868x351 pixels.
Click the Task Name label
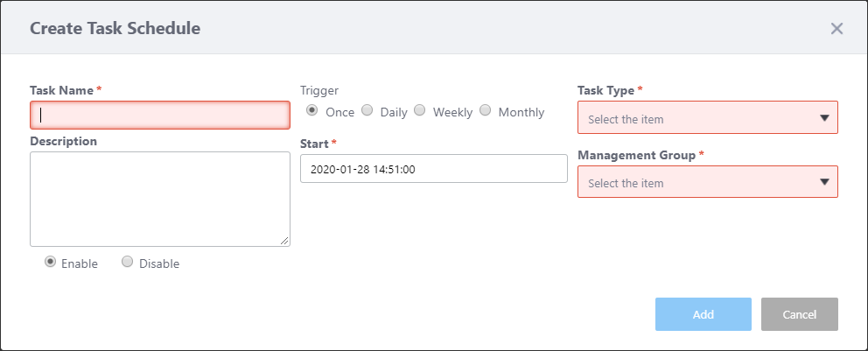pos(62,90)
